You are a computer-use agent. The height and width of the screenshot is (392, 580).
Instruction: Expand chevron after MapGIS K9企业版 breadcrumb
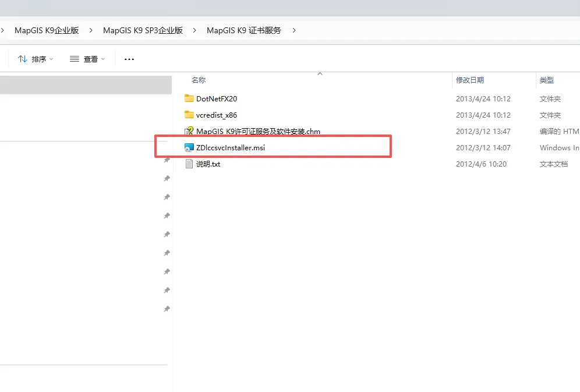click(x=91, y=30)
